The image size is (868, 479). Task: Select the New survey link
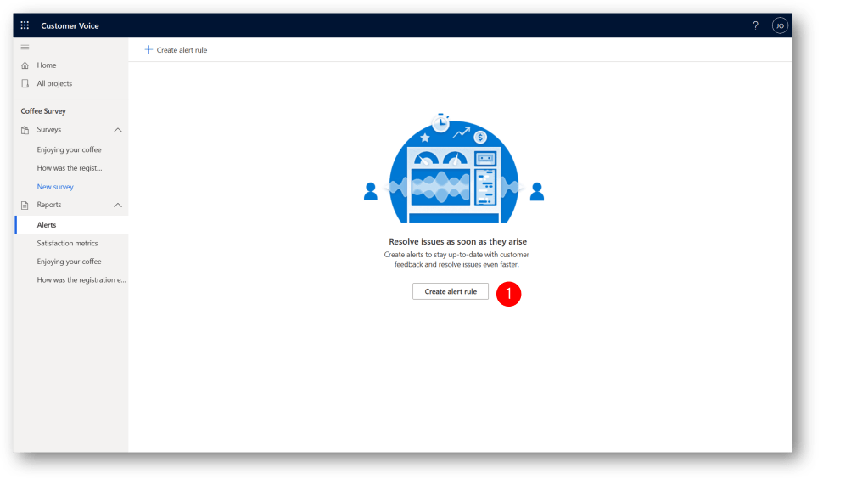(55, 187)
